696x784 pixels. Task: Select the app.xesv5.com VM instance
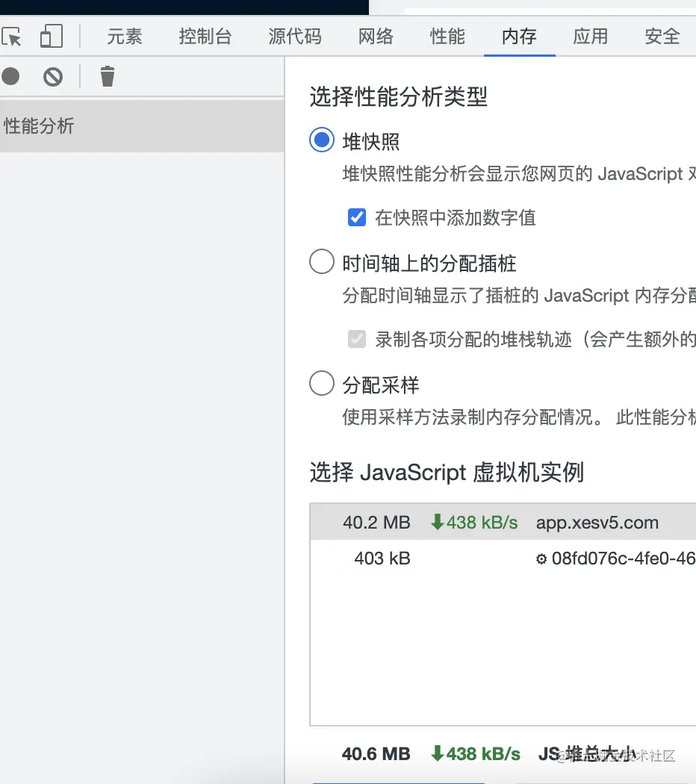[500, 522]
